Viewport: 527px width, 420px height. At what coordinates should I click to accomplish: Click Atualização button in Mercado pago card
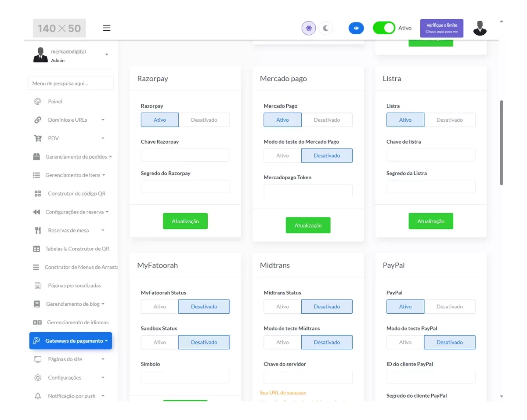click(x=308, y=225)
